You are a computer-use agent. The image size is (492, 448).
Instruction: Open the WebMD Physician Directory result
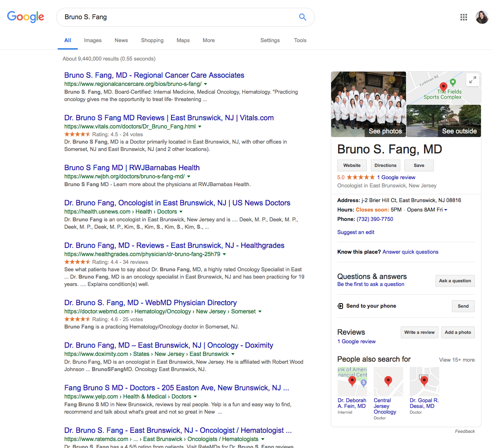pos(151,303)
